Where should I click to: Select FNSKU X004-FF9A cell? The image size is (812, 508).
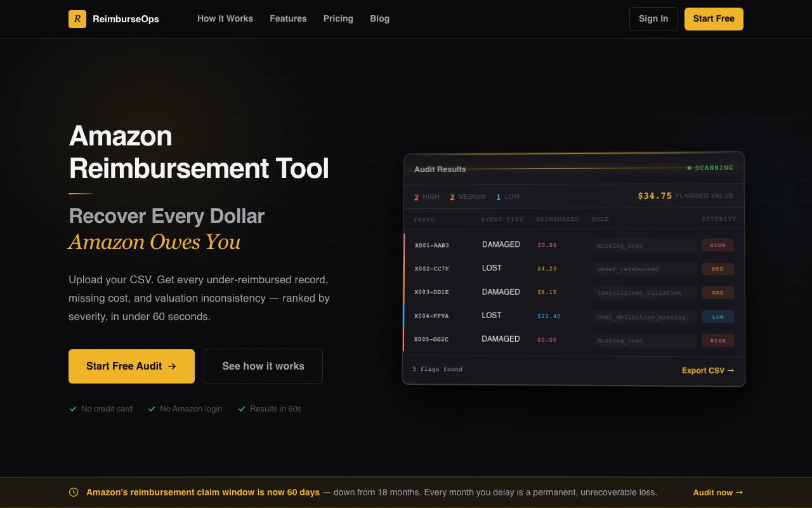pyautogui.click(x=432, y=316)
